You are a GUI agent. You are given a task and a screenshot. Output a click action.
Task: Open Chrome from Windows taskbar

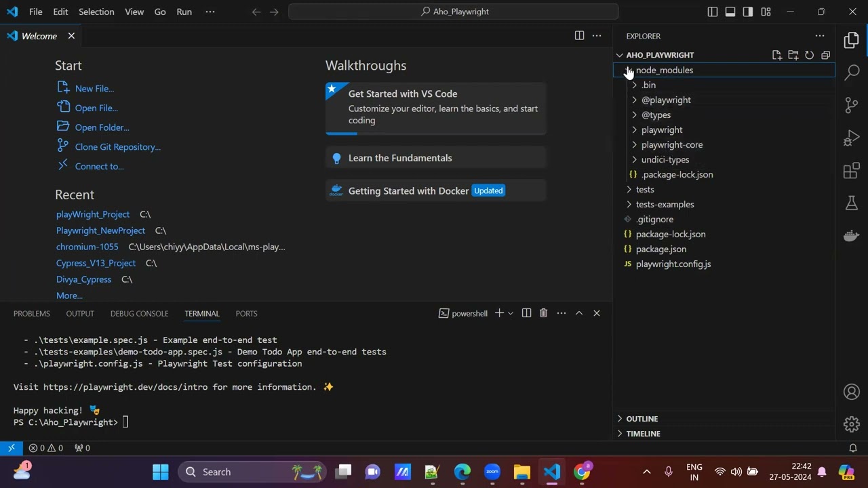click(583, 472)
